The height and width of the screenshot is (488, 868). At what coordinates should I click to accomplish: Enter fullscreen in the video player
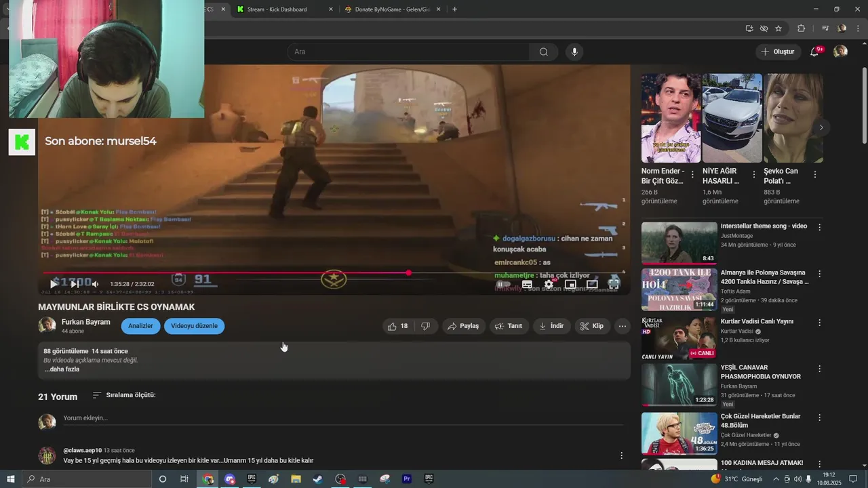click(614, 284)
